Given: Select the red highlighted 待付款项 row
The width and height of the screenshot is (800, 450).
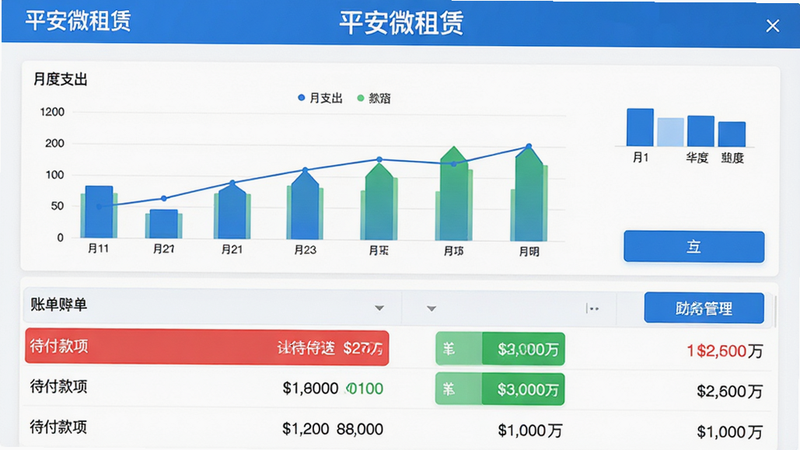Looking at the screenshot, I should coord(207,347).
